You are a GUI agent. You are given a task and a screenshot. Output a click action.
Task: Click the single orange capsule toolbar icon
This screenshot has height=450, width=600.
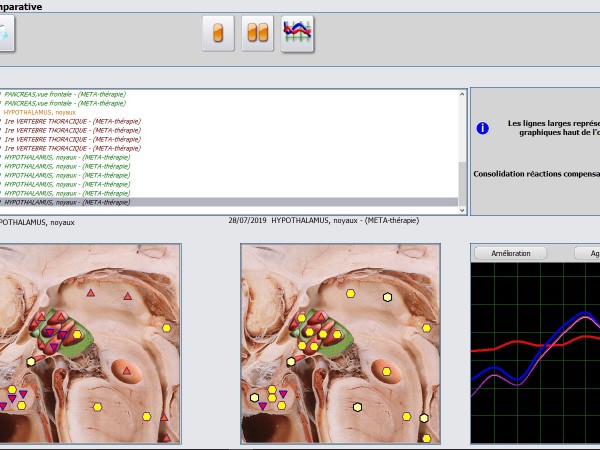click(218, 34)
